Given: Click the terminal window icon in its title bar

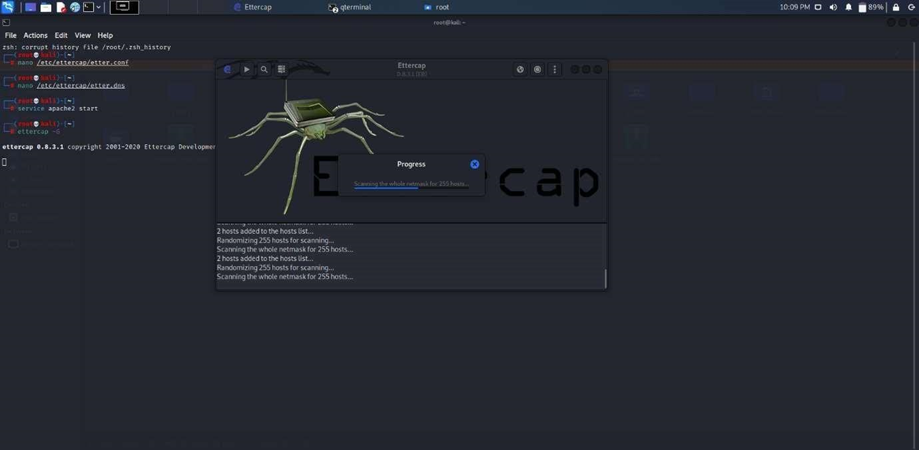Looking at the screenshot, I should click(x=5, y=22).
